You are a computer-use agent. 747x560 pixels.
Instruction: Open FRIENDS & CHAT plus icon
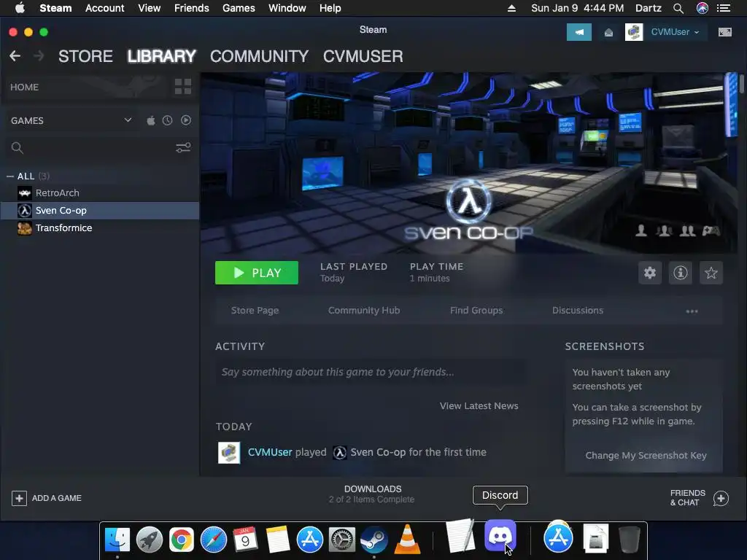[721, 498]
